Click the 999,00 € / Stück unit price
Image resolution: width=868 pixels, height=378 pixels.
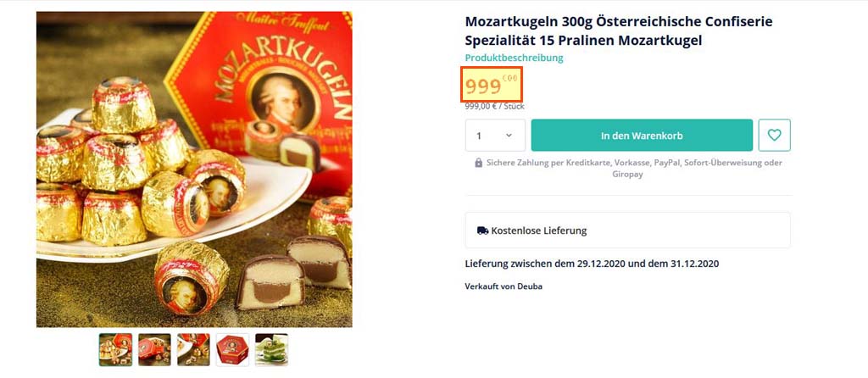coord(494,106)
